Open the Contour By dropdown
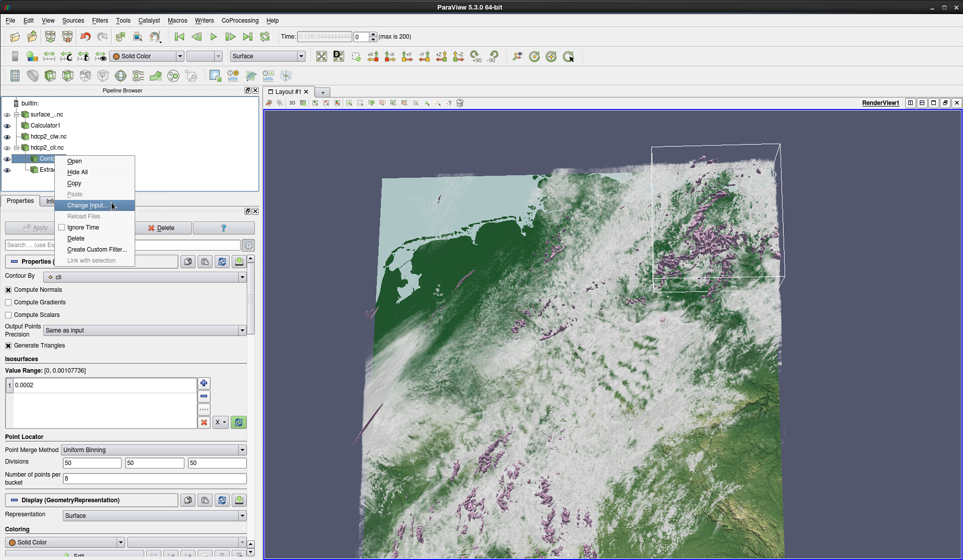 [145, 277]
